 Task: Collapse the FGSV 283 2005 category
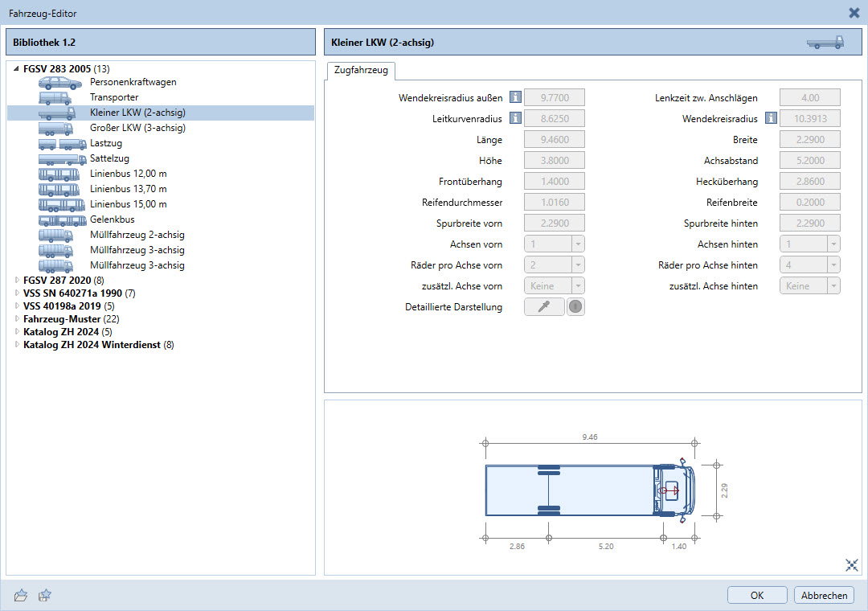tap(17, 69)
